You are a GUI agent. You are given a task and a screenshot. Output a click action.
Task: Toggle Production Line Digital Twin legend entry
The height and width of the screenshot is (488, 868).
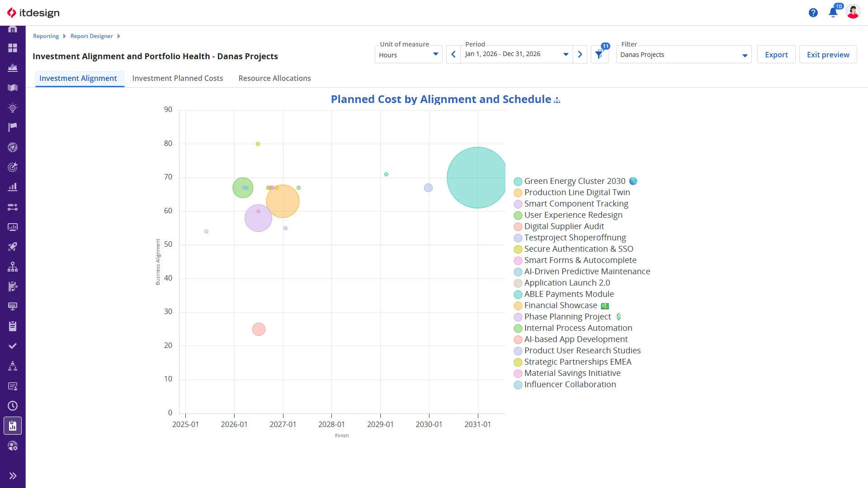(572, 192)
